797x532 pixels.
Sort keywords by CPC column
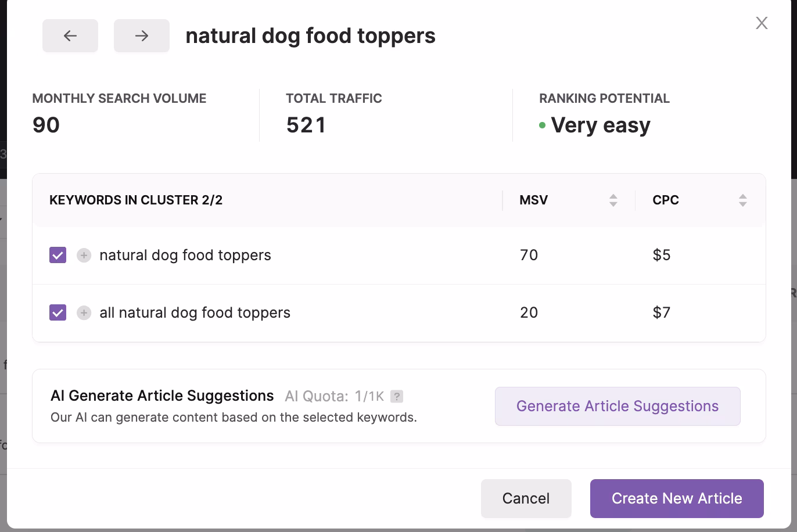click(x=742, y=200)
